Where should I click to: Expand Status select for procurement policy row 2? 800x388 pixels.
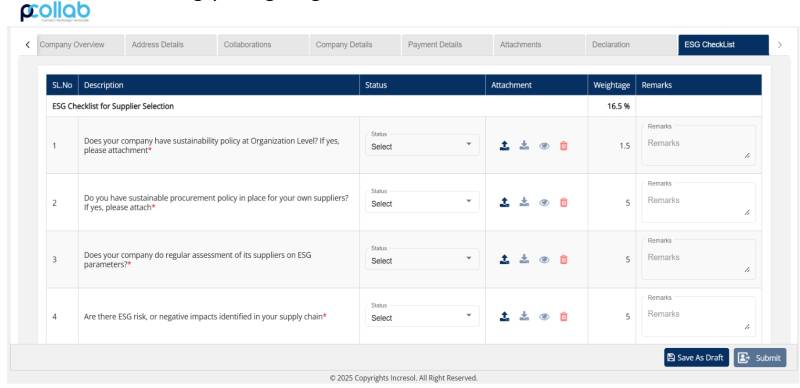(422, 202)
